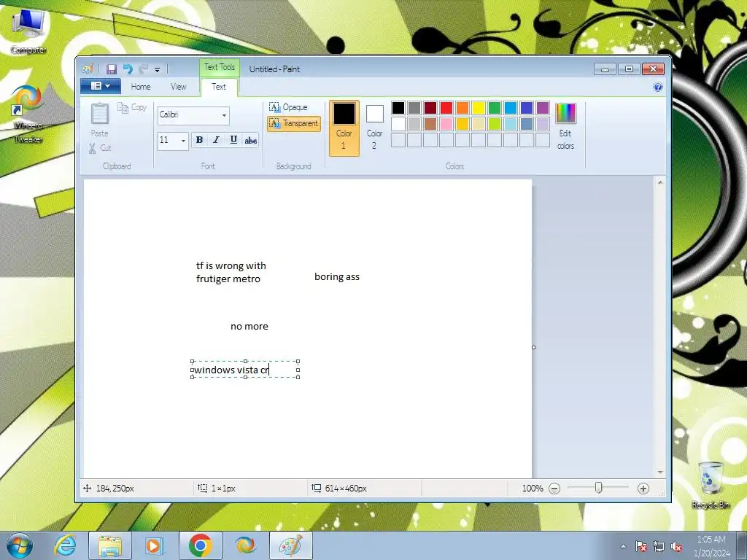
Task: Click the muted volume tray icon
Action: 676,546
